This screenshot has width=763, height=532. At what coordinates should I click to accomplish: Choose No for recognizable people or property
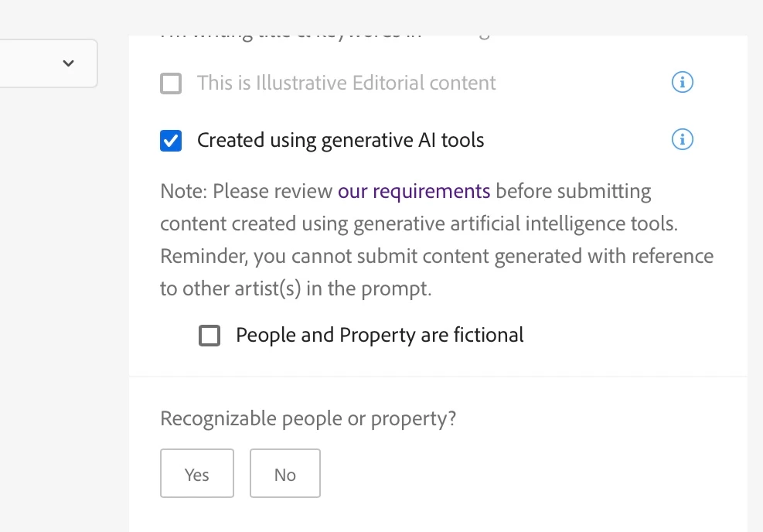[285, 473]
